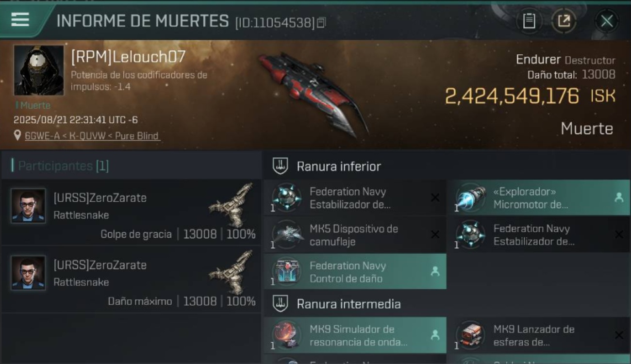The image size is (631, 364).
Task: Select MK5 Dispositivo de camuflaje module
Action: 354,235
